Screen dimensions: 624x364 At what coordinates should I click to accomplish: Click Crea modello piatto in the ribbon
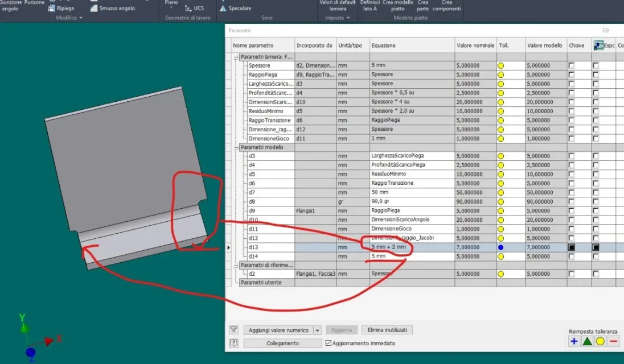tap(397, 6)
